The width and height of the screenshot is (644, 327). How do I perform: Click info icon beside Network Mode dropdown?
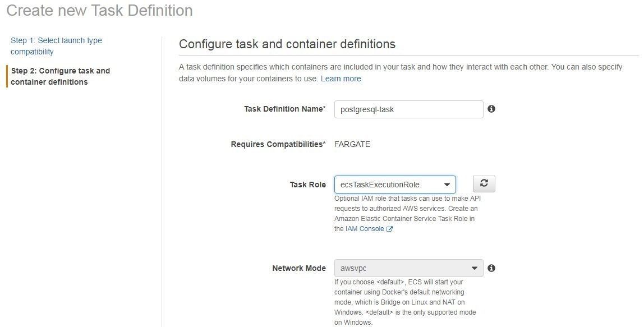point(491,268)
